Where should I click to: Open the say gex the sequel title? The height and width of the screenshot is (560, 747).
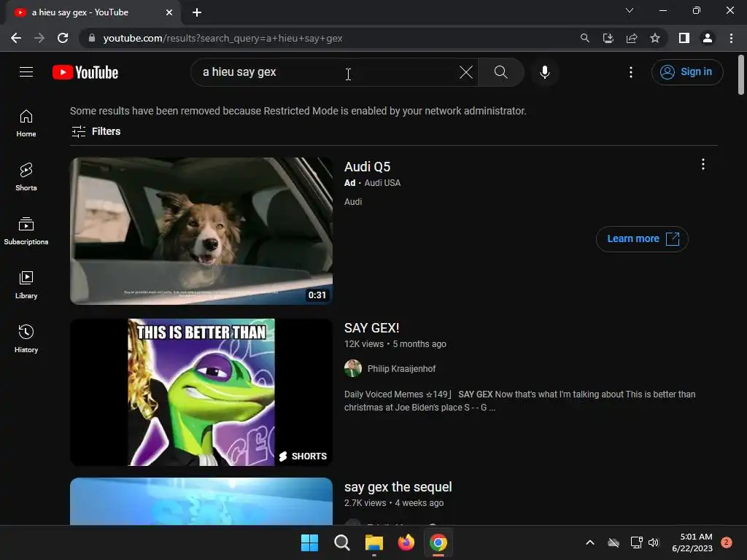[398, 487]
